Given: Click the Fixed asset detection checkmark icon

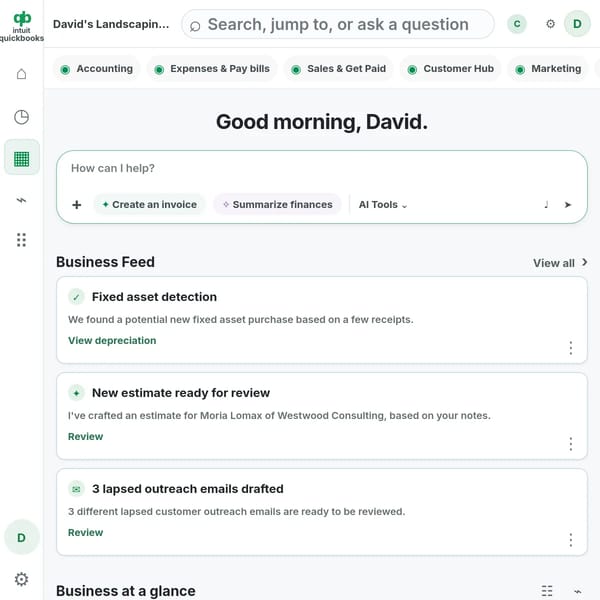Looking at the screenshot, I should pyautogui.click(x=76, y=297).
